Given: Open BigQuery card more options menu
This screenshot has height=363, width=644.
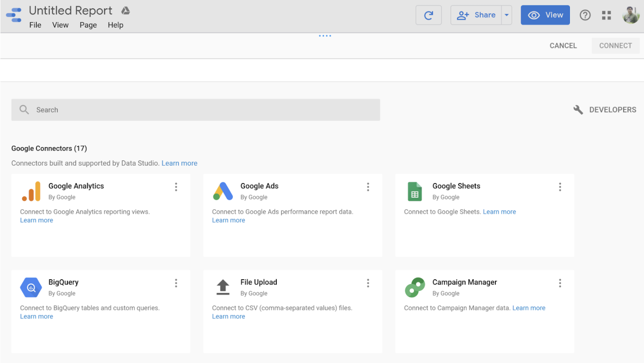Looking at the screenshot, I should [176, 283].
